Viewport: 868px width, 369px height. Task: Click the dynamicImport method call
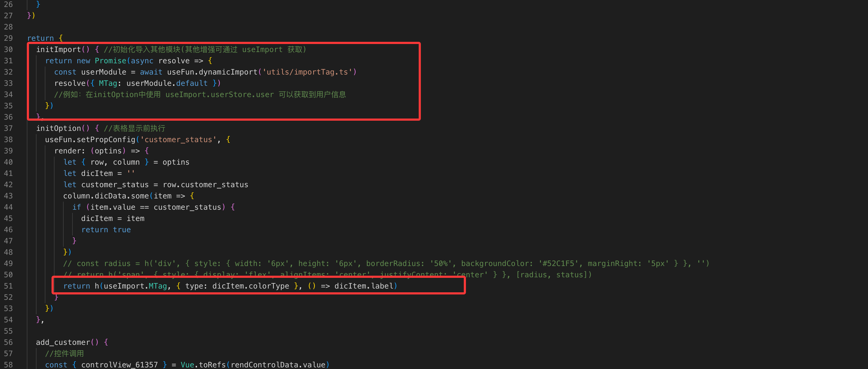[228, 72]
